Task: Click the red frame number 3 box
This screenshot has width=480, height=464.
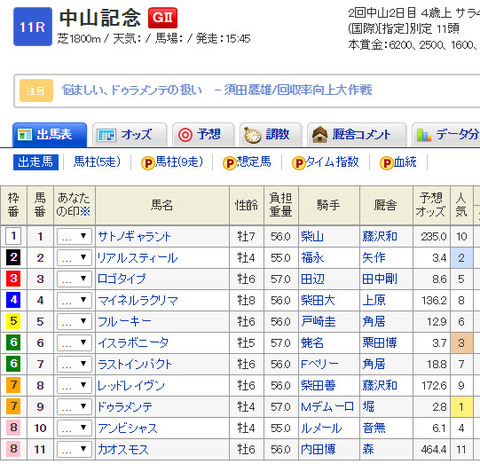Action: [x=13, y=279]
